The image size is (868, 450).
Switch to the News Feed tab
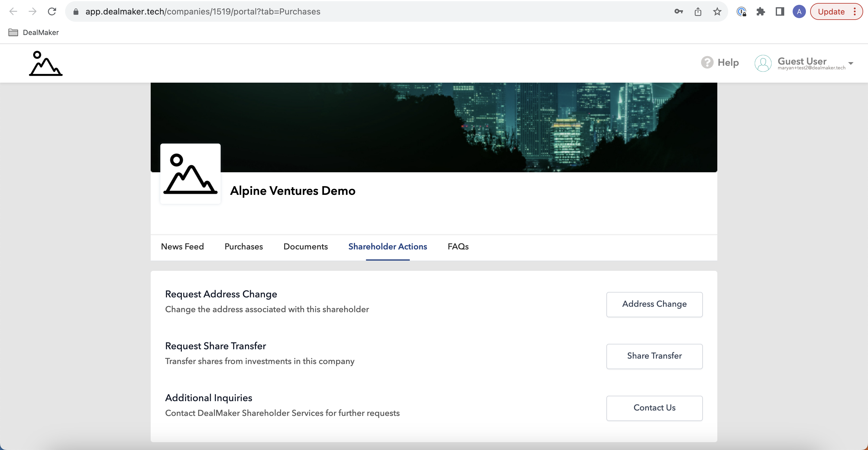[x=182, y=246]
